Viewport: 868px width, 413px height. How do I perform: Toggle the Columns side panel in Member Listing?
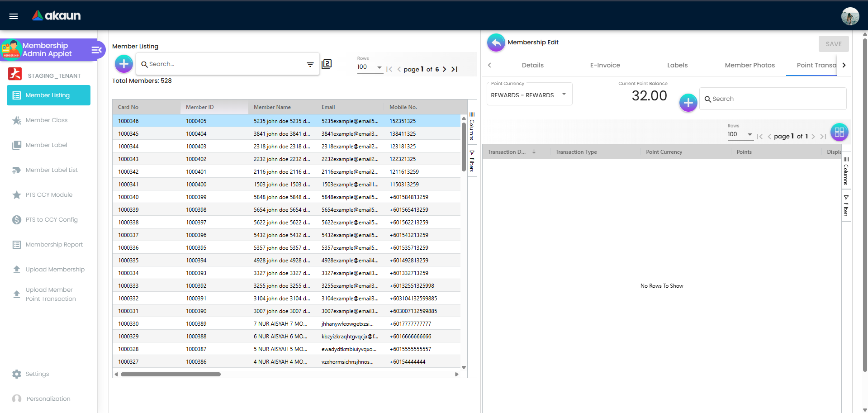click(472, 127)
